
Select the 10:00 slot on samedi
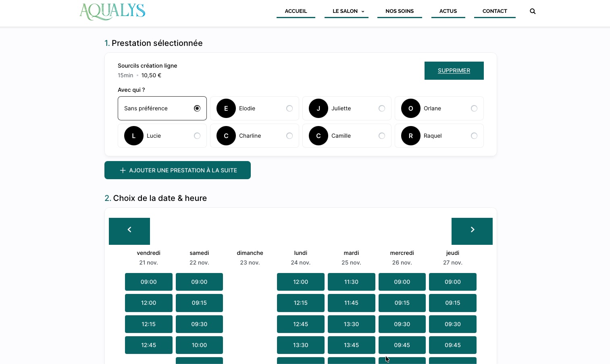click(x=199, y=345)
